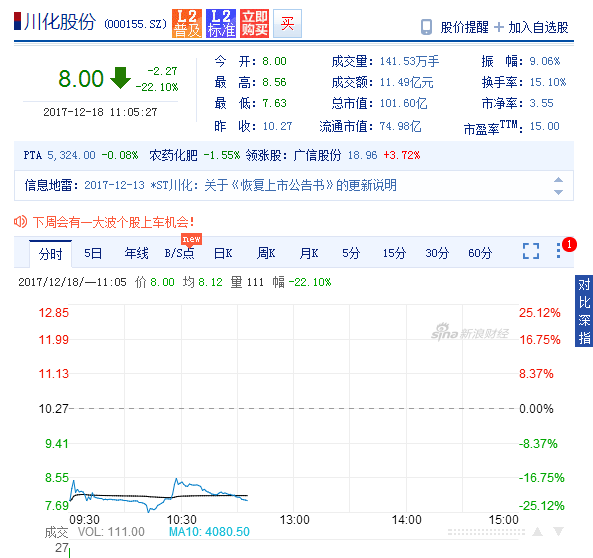Switch to the 日K chart tab

[x=223, y=253]
